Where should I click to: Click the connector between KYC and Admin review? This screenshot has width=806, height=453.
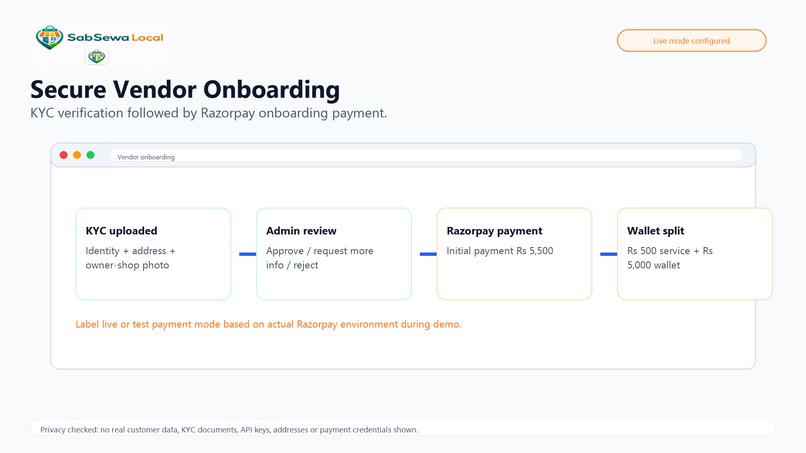pyautogui.click(x=248, y=253)
